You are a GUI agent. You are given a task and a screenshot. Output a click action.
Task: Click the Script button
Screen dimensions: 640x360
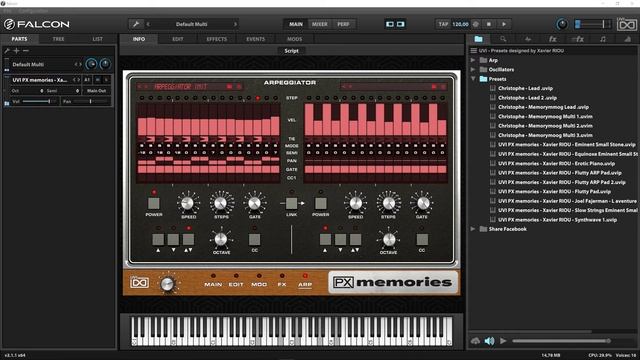[x=291, y=51]
